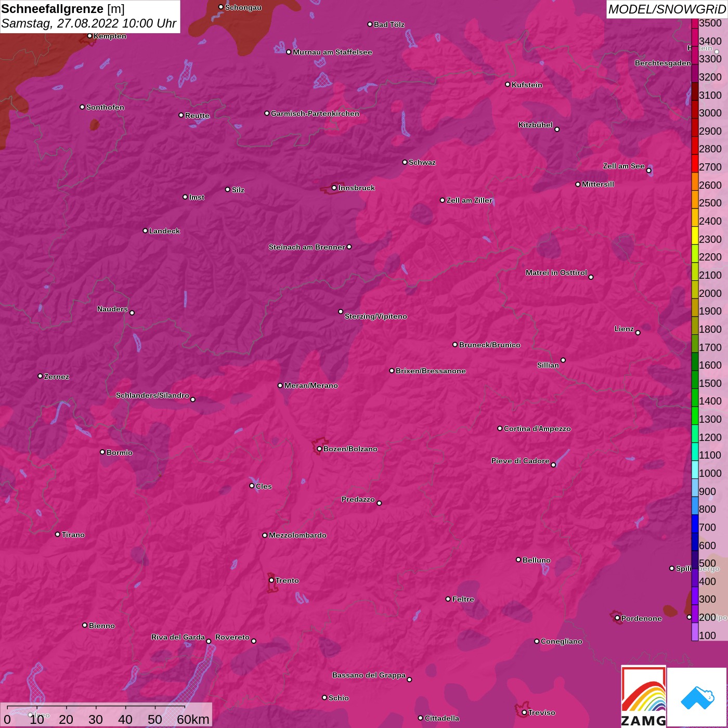Click the Trento city marker dot
Screen dimensions: 728x728
[x=271, y=580]
